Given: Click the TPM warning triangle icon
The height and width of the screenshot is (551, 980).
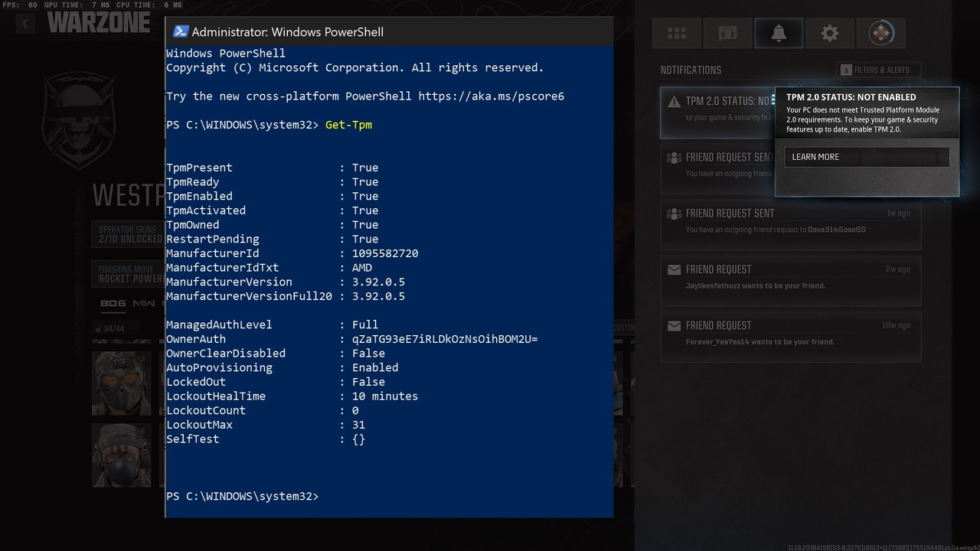Looking at the screenshot, I should click(x=674, y=101).
